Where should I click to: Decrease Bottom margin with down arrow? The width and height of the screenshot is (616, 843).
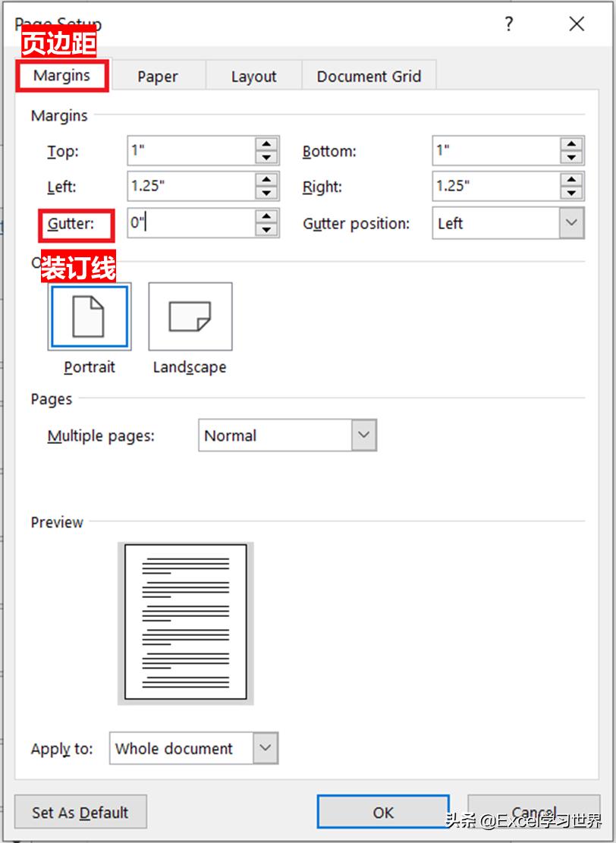pyautogui.click(x=571, y=157)
